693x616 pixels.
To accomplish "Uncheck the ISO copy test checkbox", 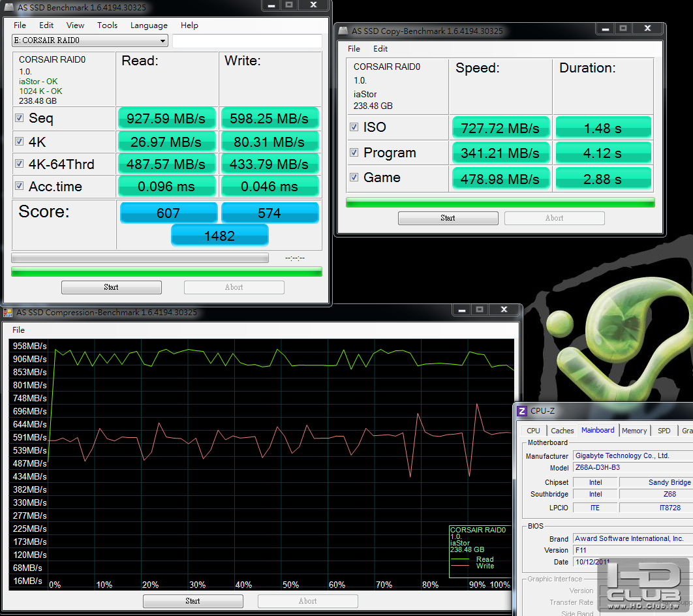I will [x=354, y=127].
